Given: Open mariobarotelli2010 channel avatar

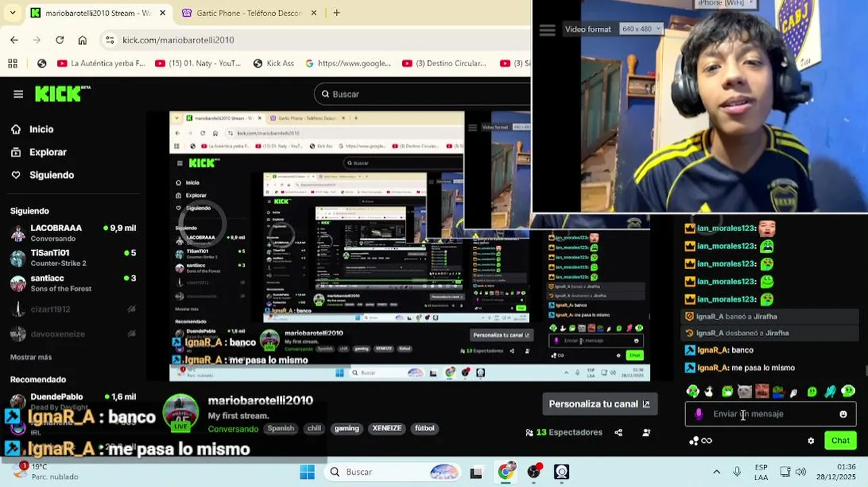Looking at the screenshot, I should tap(181, 412).
